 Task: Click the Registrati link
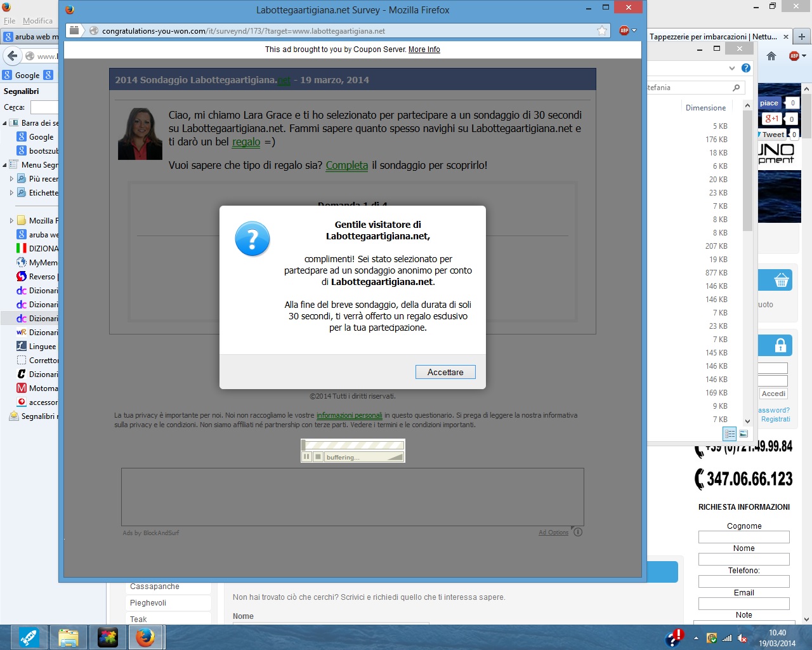776,419
